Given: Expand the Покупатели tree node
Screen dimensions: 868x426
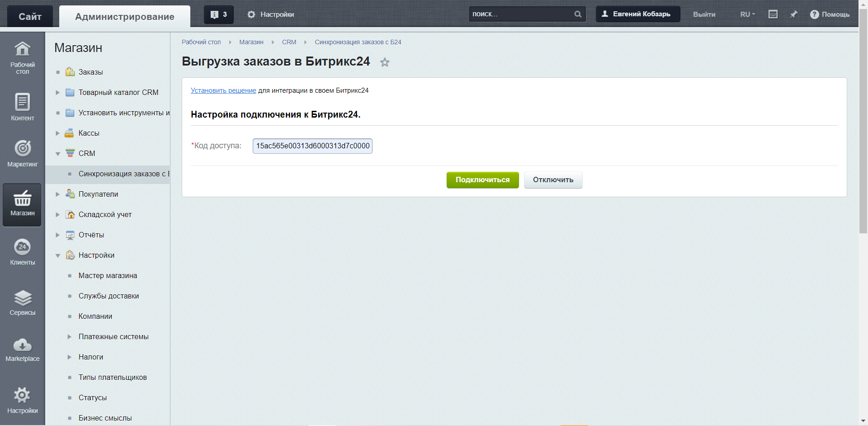Looking at the screenshot, I should pyautogui.click(x=57, y=194).
